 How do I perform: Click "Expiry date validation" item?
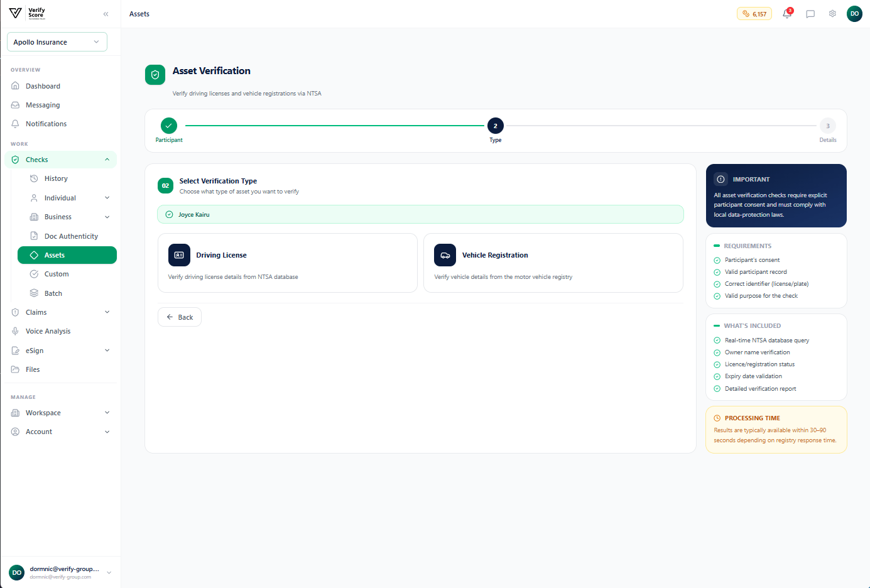click(753, 376)
